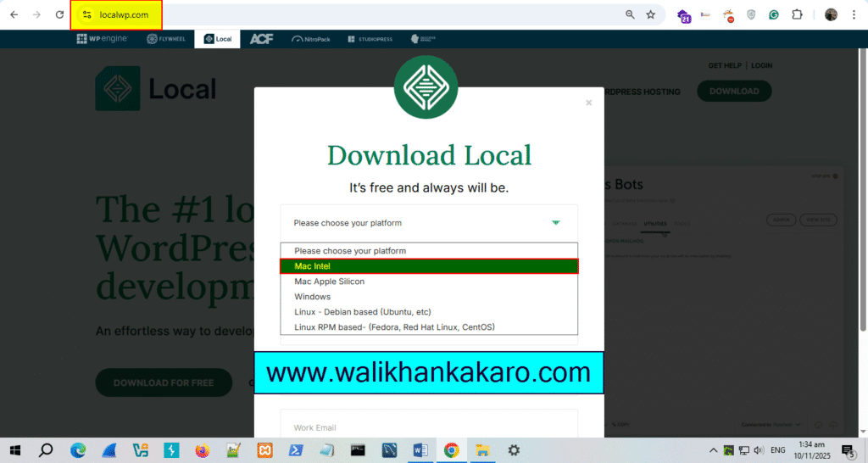Open the StudioPress tab
The image size is (868, 463).
[x=370, y=39]
